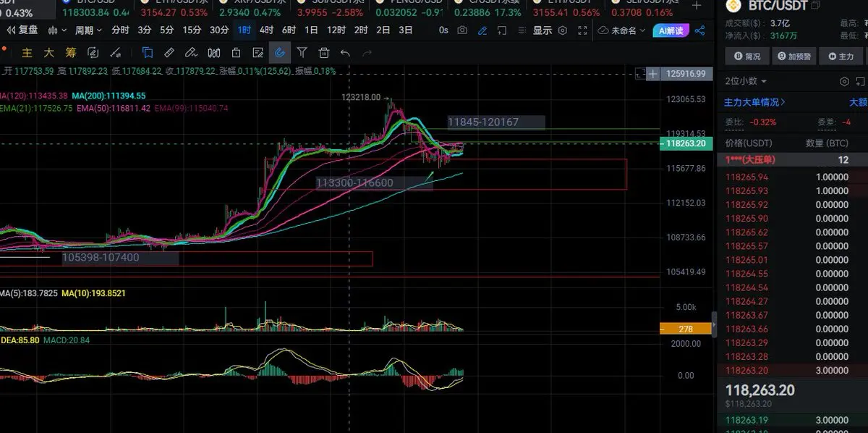The height and width of the screenshot is (433, 868).
Task: Copy BTC/USDT symbol with copy icon
Action: [816, 5]
